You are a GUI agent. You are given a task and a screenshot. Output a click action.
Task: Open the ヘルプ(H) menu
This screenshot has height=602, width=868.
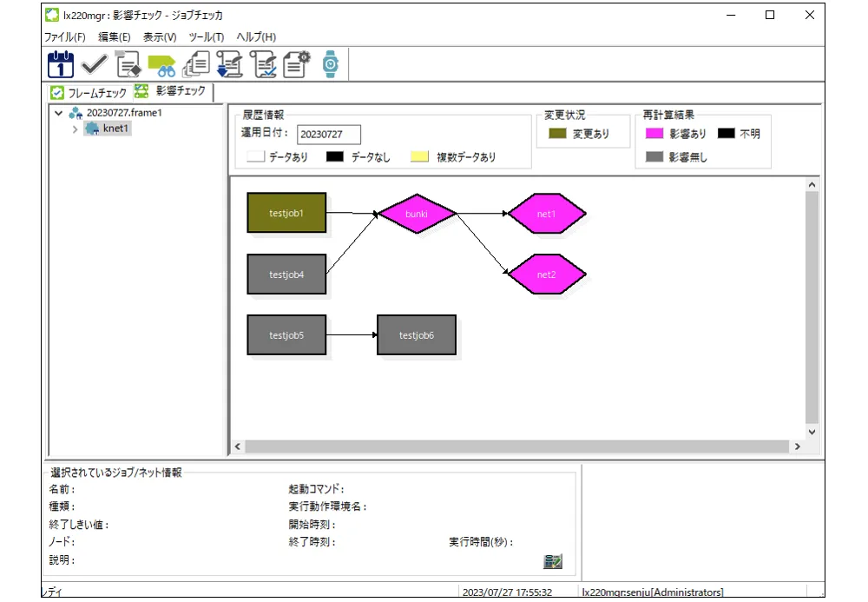[256, 37]
